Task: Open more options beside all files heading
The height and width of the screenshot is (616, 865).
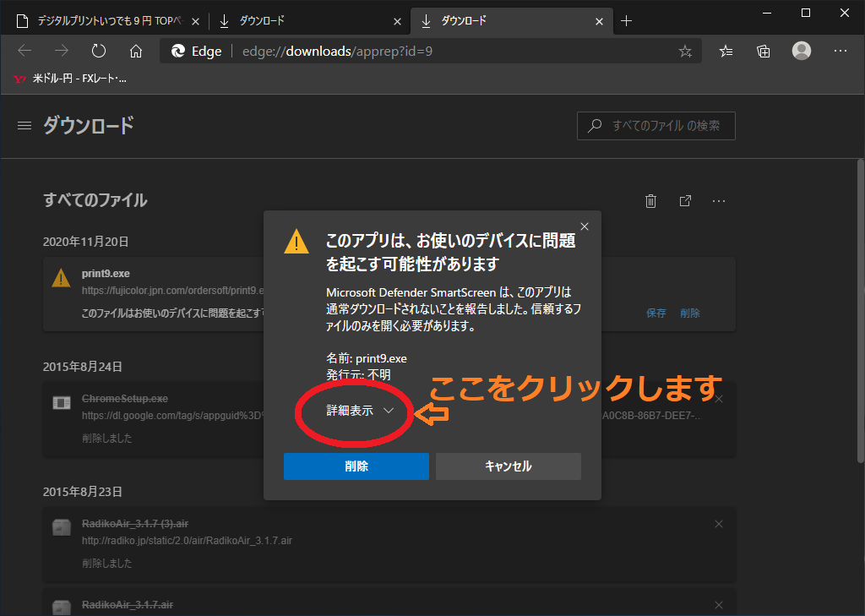Action: click(719, 201)
